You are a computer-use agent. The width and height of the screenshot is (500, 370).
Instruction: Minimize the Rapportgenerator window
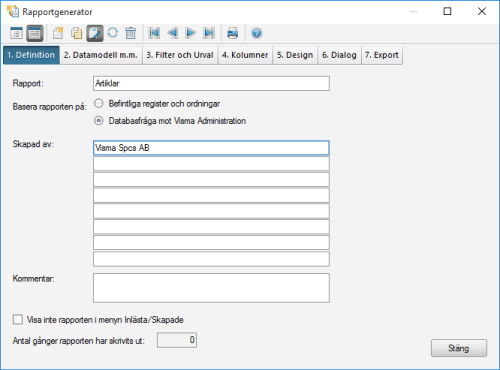[x=414, y=11]
